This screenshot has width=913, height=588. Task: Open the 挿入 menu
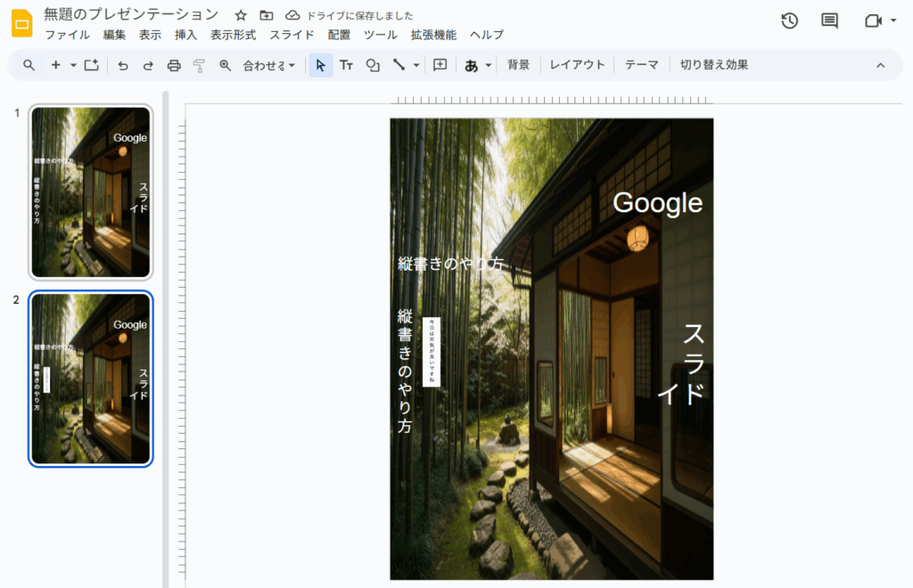[185, 35]
